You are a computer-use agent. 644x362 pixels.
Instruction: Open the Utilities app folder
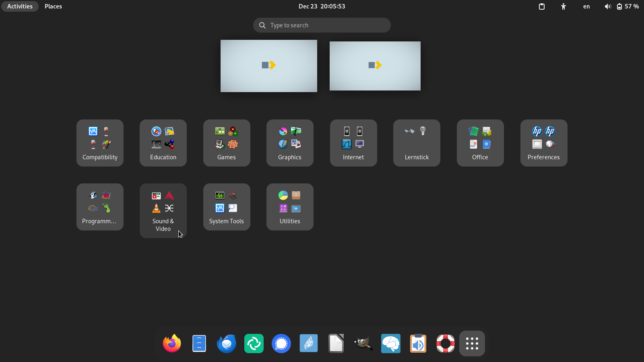point(290,207)
